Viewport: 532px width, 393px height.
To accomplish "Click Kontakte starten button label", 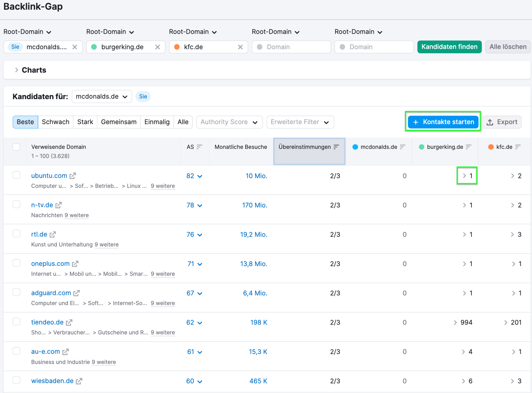I will click(x=449, y=122).
